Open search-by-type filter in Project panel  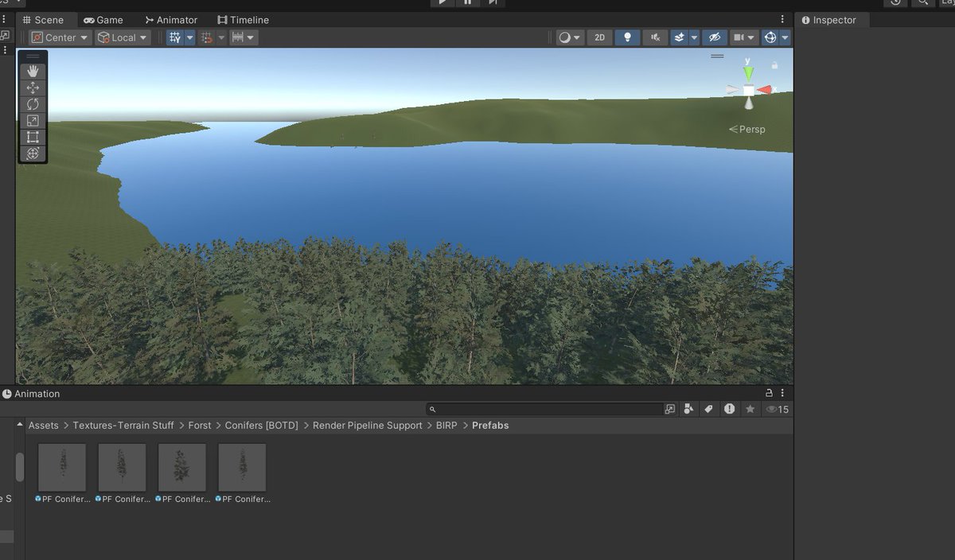pyautogui.click(x=688, y=409)
